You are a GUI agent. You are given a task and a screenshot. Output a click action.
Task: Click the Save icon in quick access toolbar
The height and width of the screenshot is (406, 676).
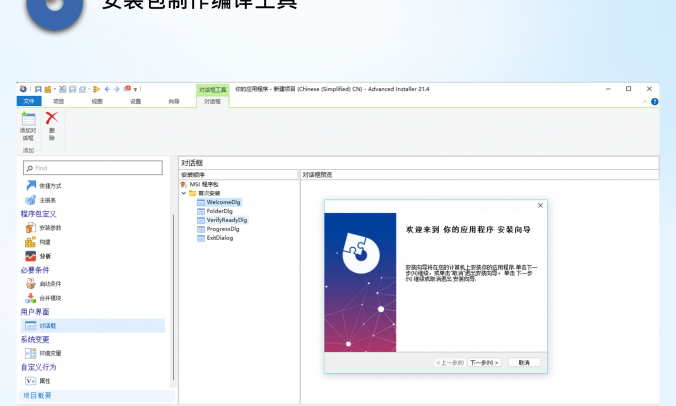click(x=38, y=89)
